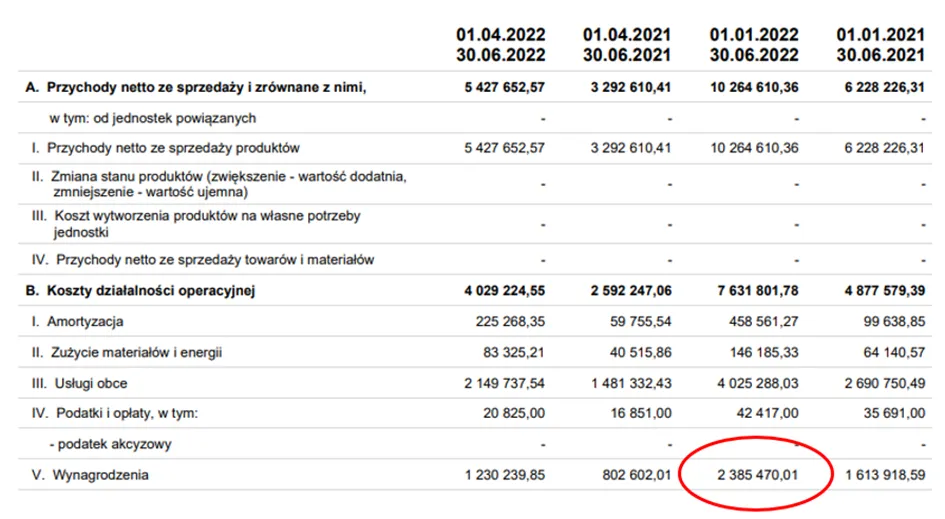
Task: Click the value 2 592 247,06
Action: tap(631, 291)
